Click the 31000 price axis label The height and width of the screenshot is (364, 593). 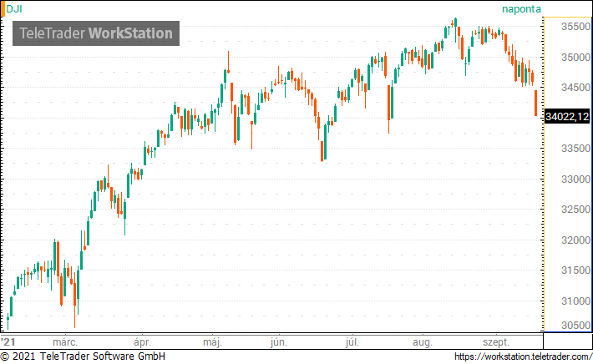pyautogui.click(x=575, y=301)
